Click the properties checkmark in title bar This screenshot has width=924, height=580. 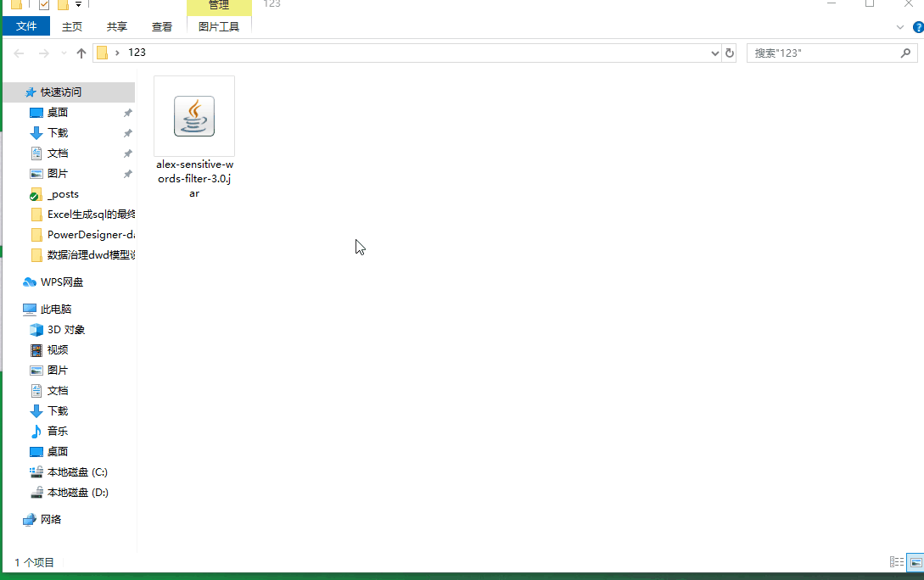tap(44, 5)
